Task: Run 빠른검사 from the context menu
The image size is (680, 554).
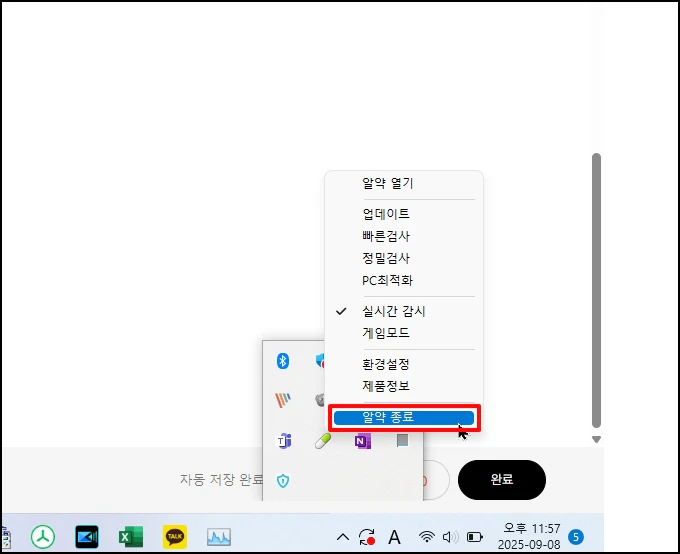Action: coord(404,236)
